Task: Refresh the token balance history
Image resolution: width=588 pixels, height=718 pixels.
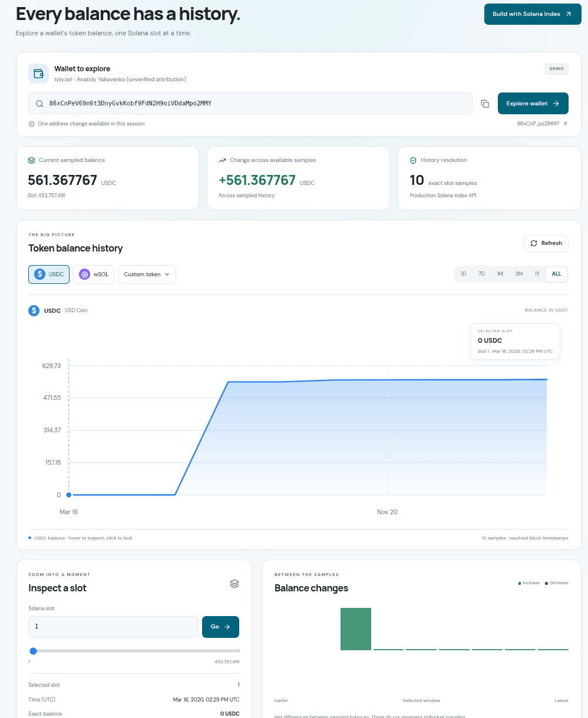Action: pyautogui.click(x=546, y=243)
